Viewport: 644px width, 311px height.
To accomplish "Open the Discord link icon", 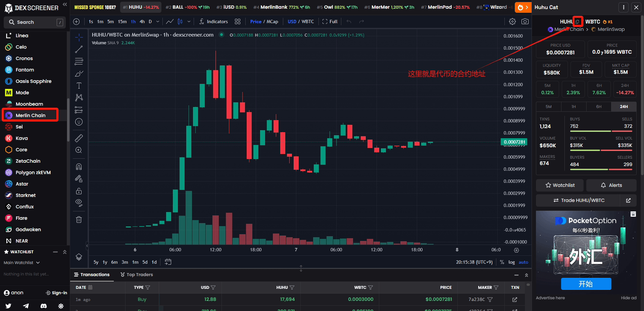I will pyautogui.click(x=44, y=306).
